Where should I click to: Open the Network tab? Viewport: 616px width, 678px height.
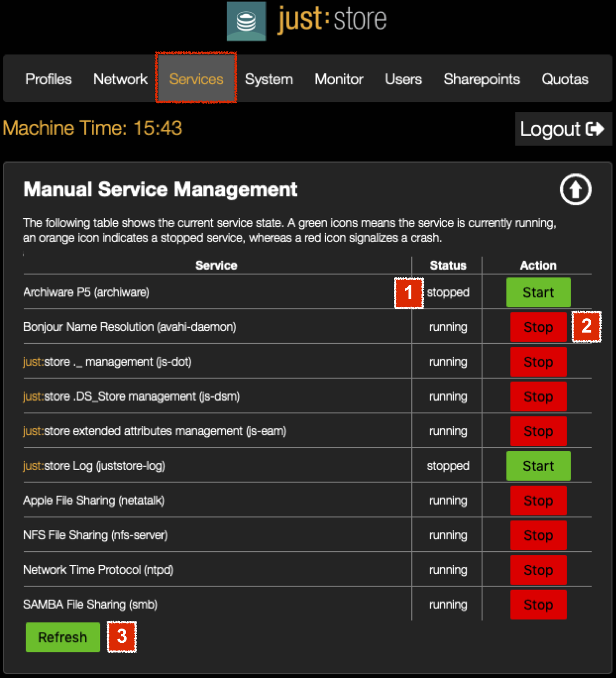point(120,79)
